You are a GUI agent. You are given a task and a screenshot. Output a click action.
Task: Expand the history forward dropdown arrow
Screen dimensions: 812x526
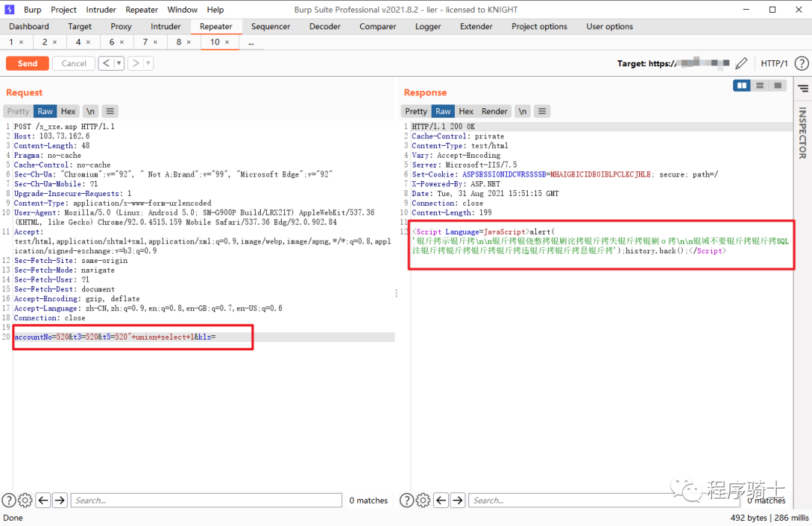pyautogui.click(x=148, y=64)
